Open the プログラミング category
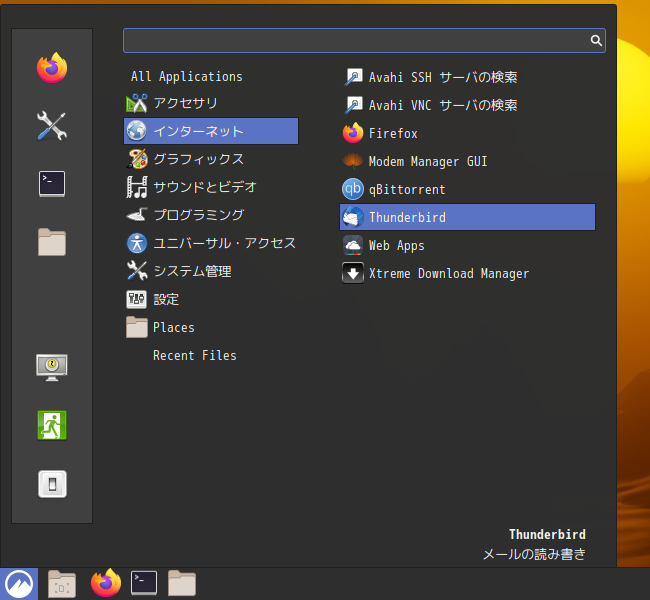Image resolution: width=650 pixels, height=600 pixels. (211, 215)
